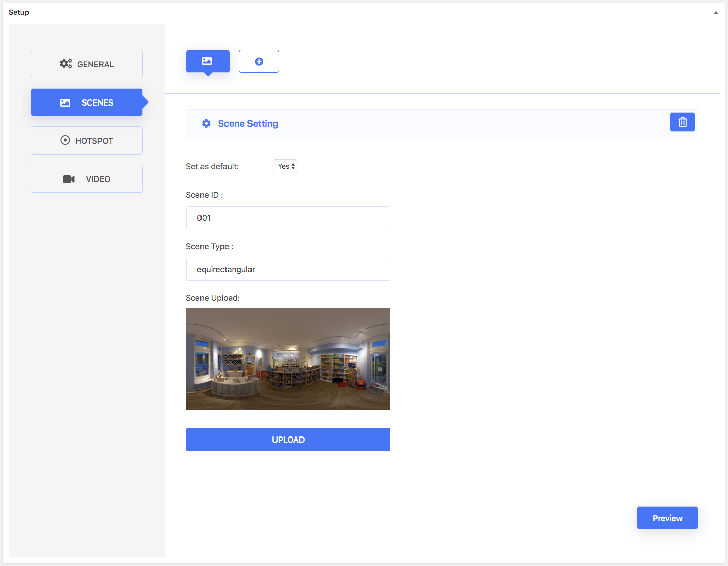
Task: Click the target icon beside HOTSPOT
Action: (65, 140)
